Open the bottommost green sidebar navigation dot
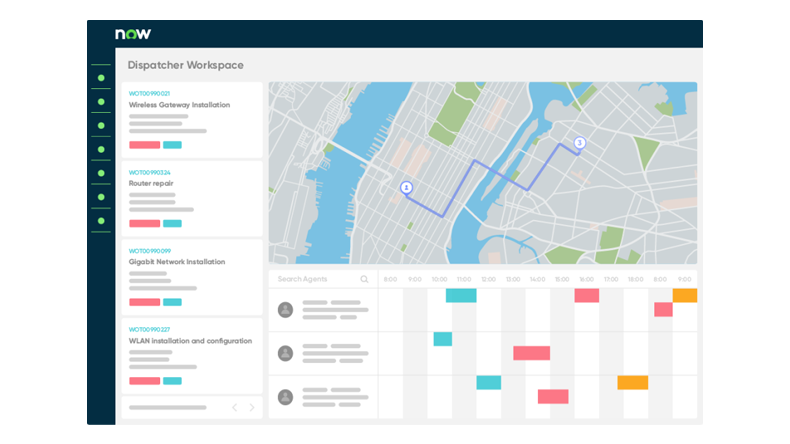The image size is (790, 444). point(101,221)
